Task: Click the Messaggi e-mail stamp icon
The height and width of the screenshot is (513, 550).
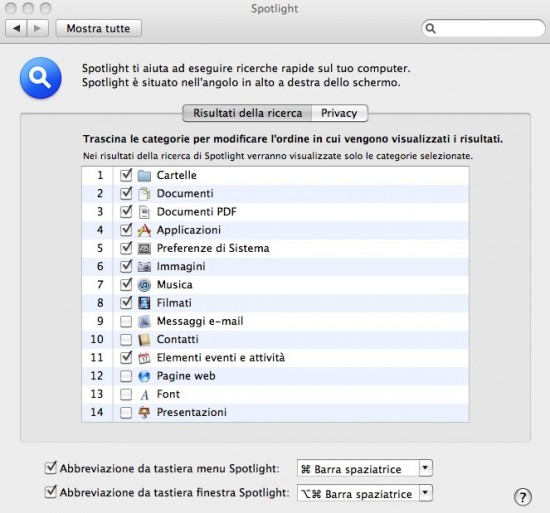Action: [144, 322]
